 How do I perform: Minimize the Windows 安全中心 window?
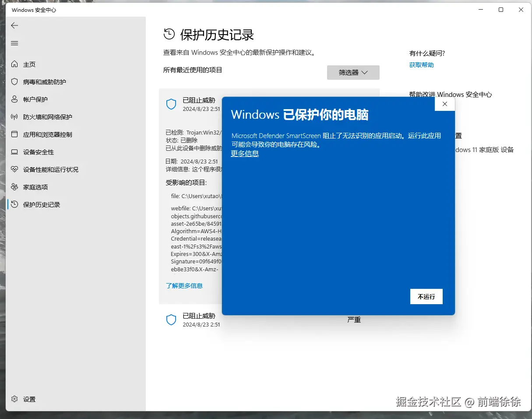click(480, 10)
